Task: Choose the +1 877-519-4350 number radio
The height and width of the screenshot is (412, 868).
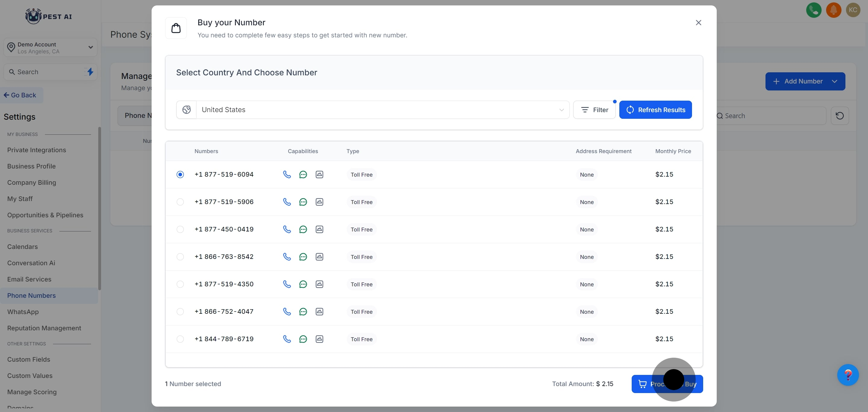Action: tap(180, 284)
